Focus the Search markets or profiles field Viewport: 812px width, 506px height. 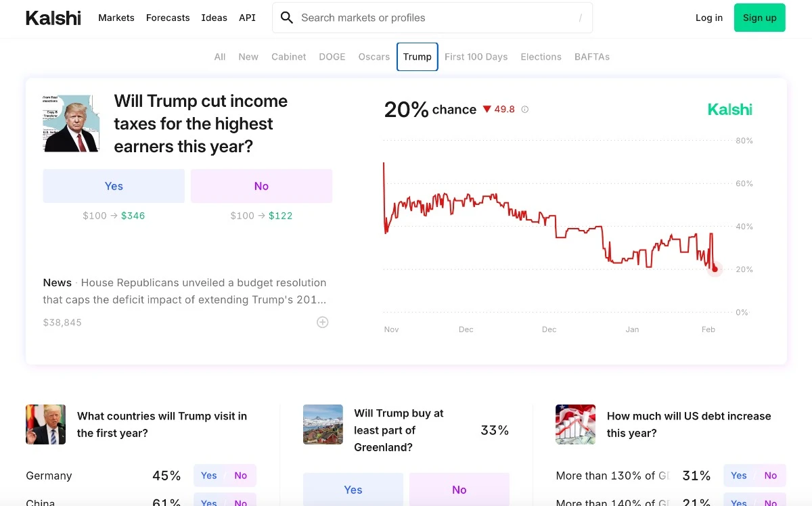pos(433,18)
